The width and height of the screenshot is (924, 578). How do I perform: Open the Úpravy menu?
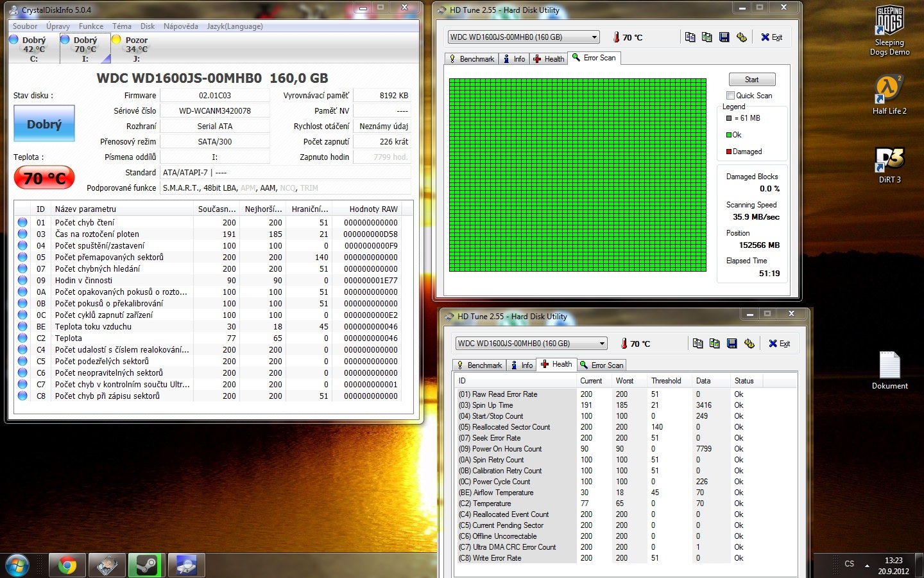58,26
